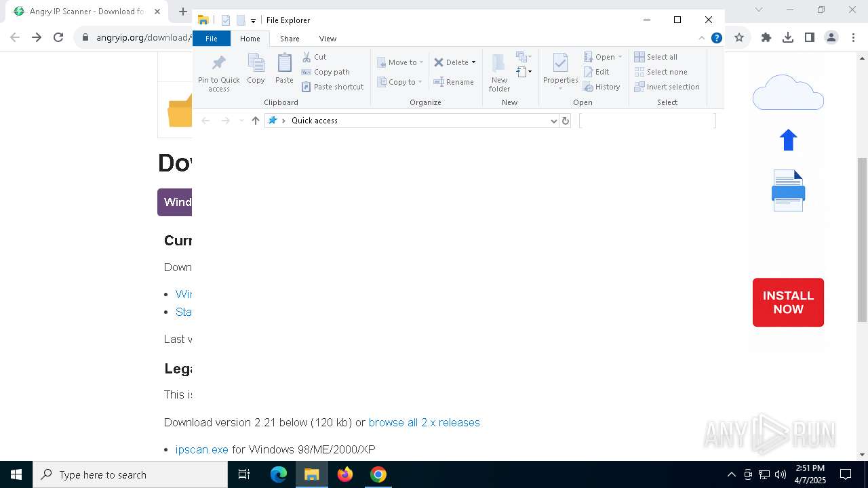Toggle Chrome side panel icon
Image resolution: width=868 pixels, height=488 pixels.
[x=810, y=37]
